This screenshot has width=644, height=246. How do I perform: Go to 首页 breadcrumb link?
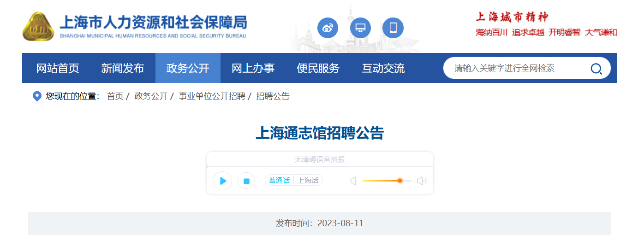115,96
